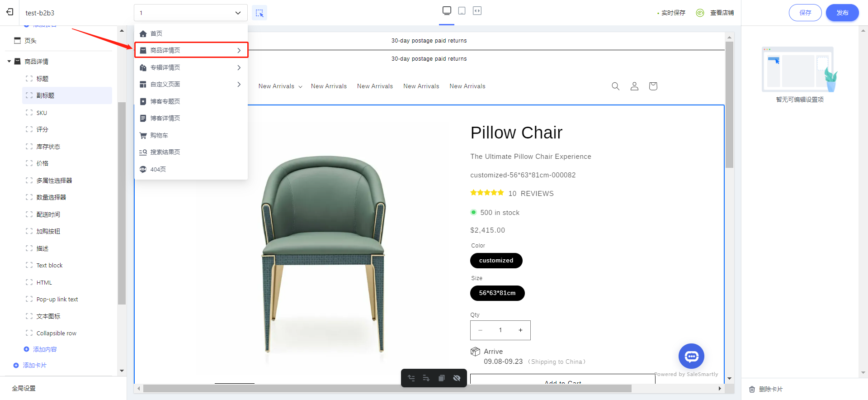Select the customized color option
Screen dimensions: 868x400
496,261
